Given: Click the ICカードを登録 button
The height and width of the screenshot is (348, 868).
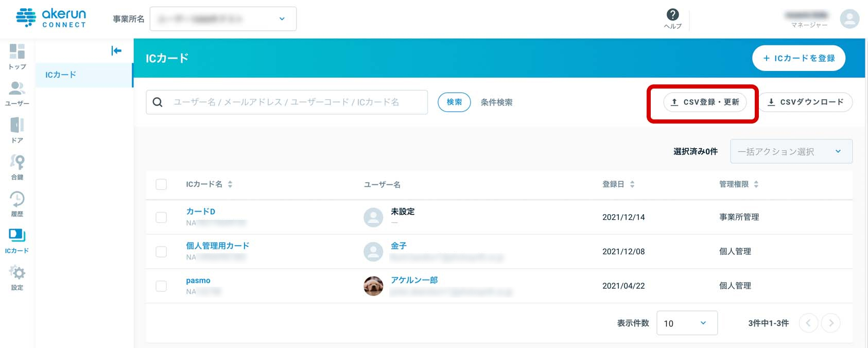Looking at the screenshot, I should (798, 58).
